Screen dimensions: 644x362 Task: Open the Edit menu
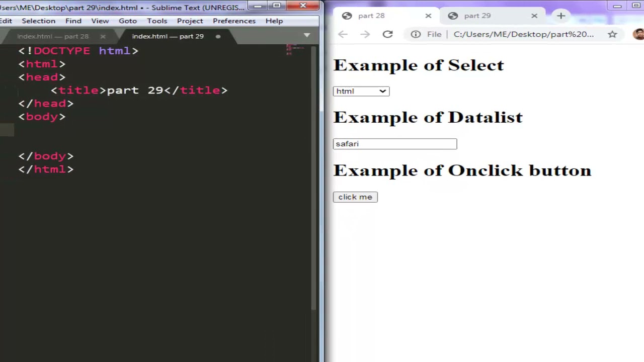click(x=6, y=21)
